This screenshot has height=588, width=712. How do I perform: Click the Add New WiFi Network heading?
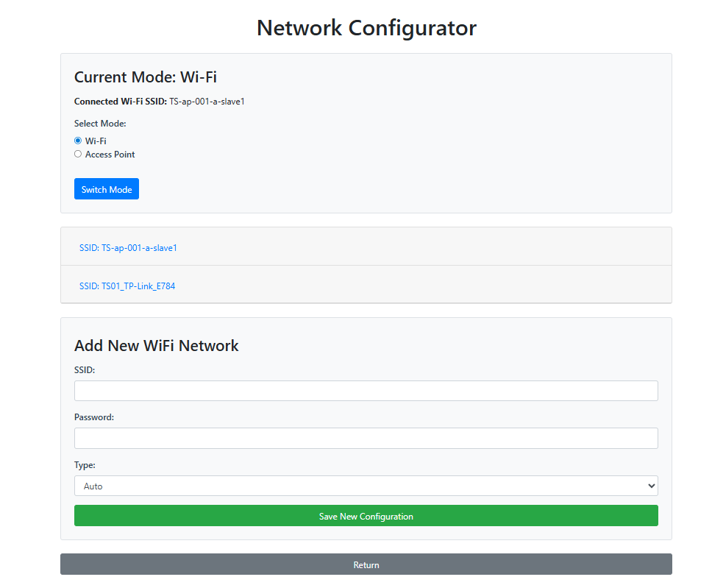pos(156,345)
